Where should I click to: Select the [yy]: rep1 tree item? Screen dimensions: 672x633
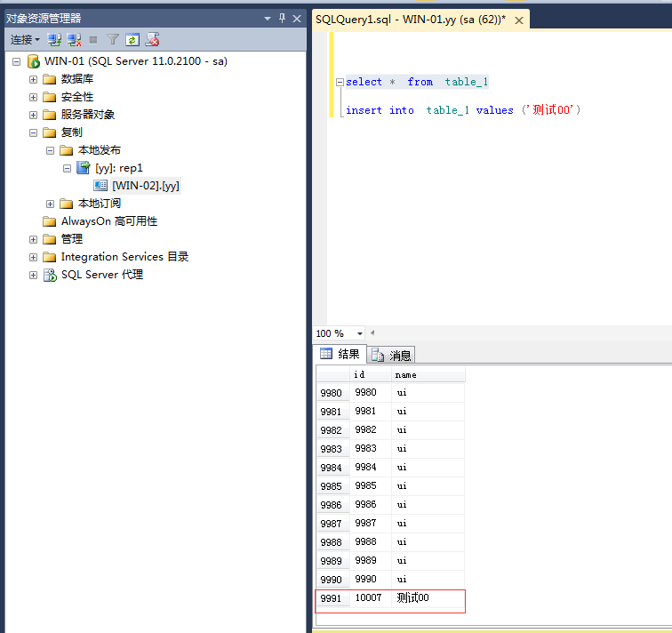click(119, 168)
